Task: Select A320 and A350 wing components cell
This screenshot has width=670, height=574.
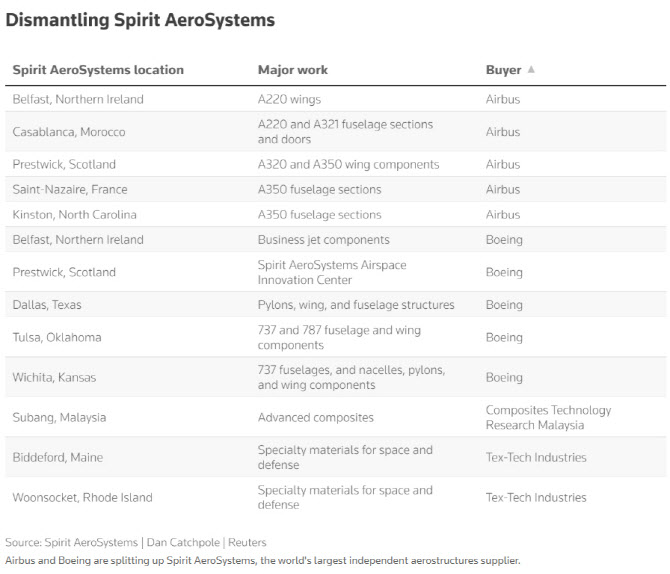Action: coord(348,164)
